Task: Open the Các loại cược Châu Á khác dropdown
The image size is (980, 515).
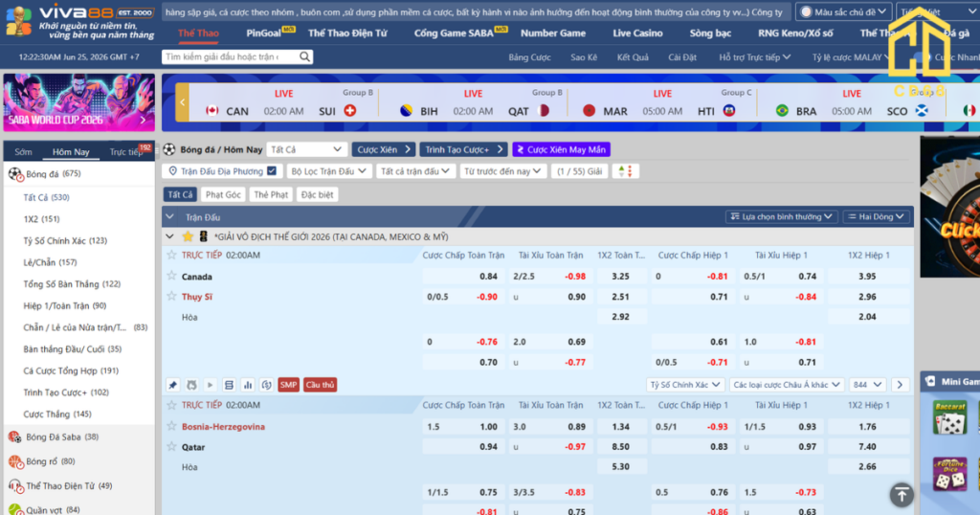Action: pos(788,385)
